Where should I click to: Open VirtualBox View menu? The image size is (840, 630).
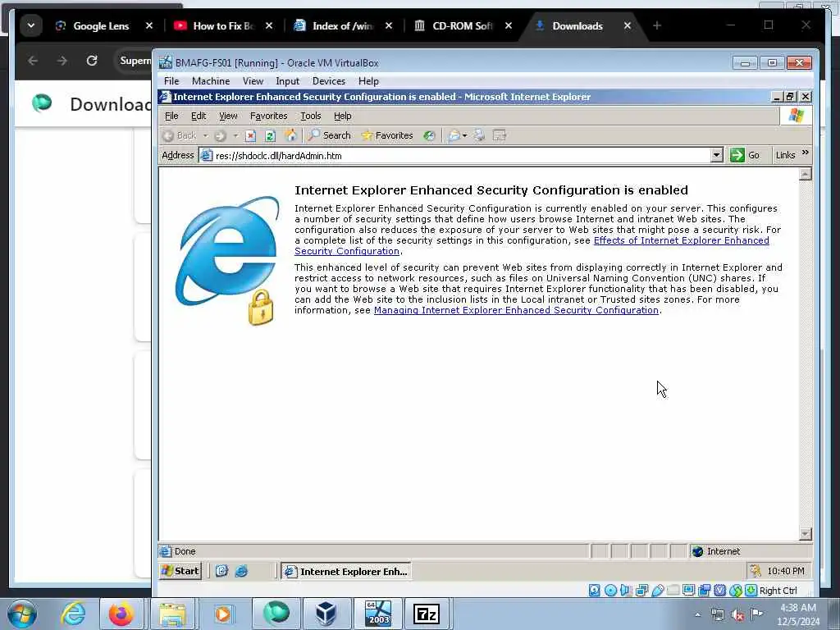pos(253,81)
